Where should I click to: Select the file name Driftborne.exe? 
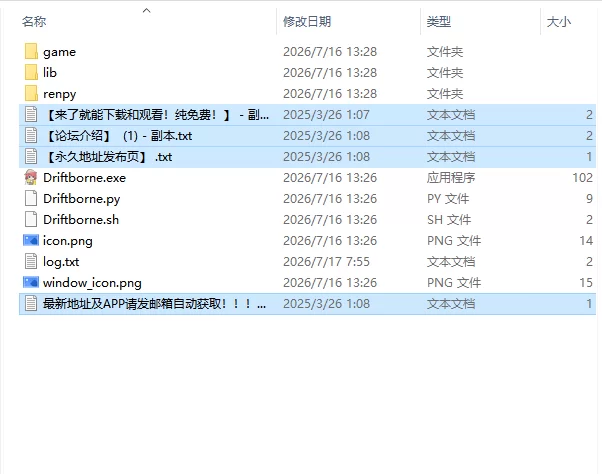(84, 178)
